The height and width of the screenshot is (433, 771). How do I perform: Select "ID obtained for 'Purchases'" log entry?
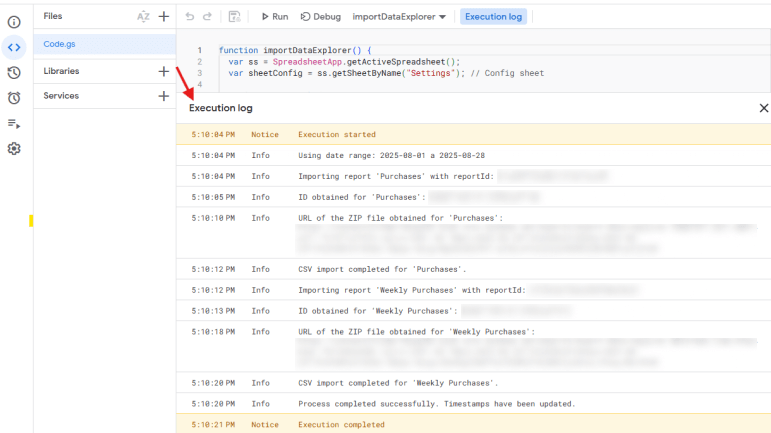click(x=474, y=197)
